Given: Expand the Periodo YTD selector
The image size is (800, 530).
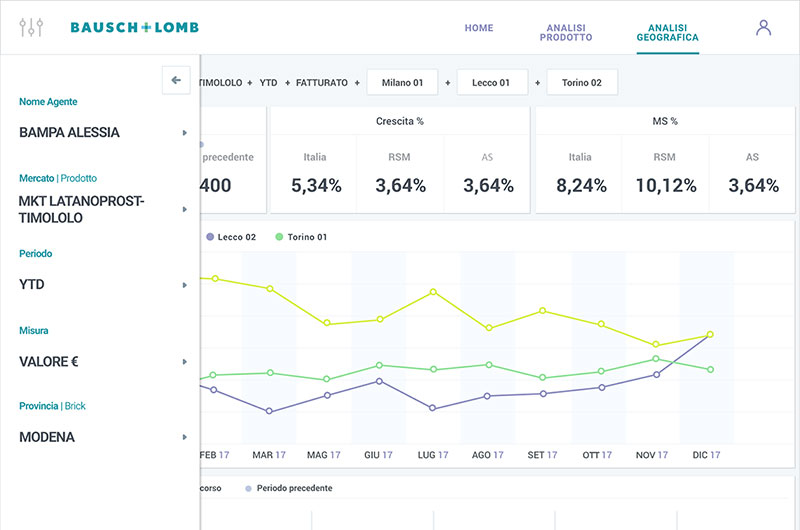Looking at the screenshot, I should coord(104,285).
